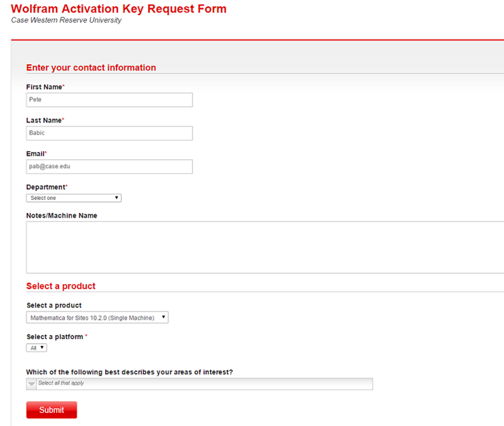Click the Department label above the dropdown
The image size is (504, 426).
pyautogui.click(x=45, y=187)
